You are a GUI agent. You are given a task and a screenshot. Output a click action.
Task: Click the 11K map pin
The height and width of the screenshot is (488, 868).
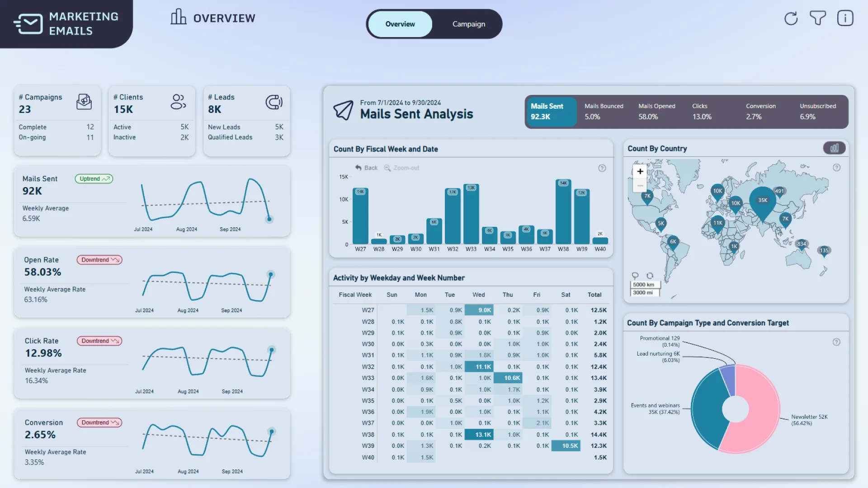point(717,224)
